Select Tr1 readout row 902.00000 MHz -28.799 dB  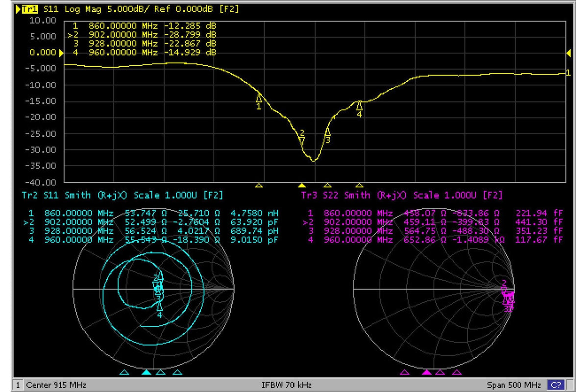click(143, 35)
